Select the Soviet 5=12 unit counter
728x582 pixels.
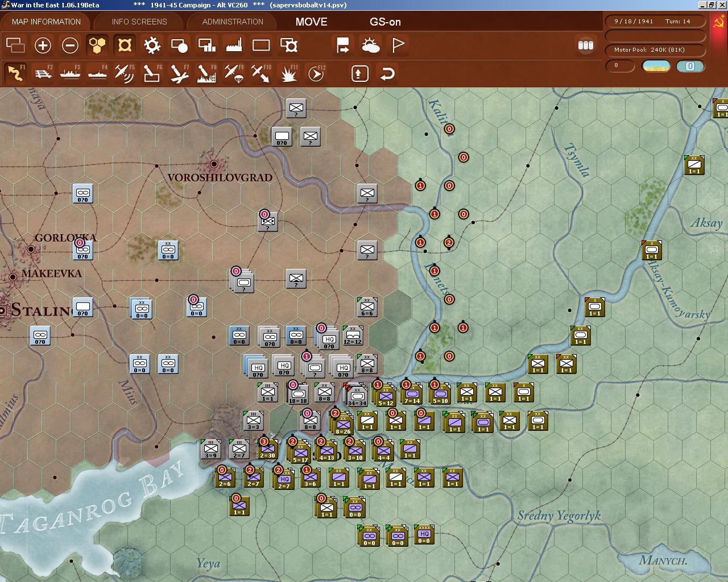385,396
